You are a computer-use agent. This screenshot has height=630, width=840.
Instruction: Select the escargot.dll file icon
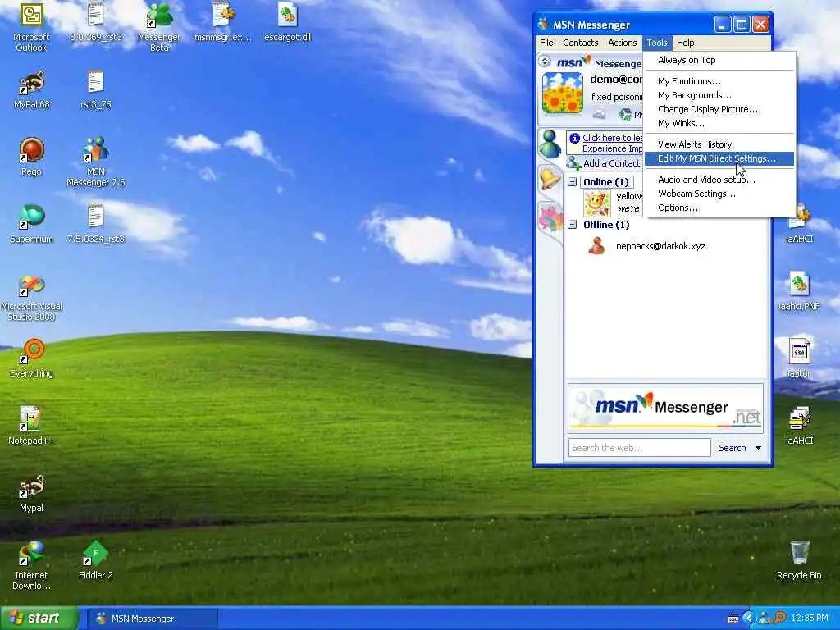[288, 24]
